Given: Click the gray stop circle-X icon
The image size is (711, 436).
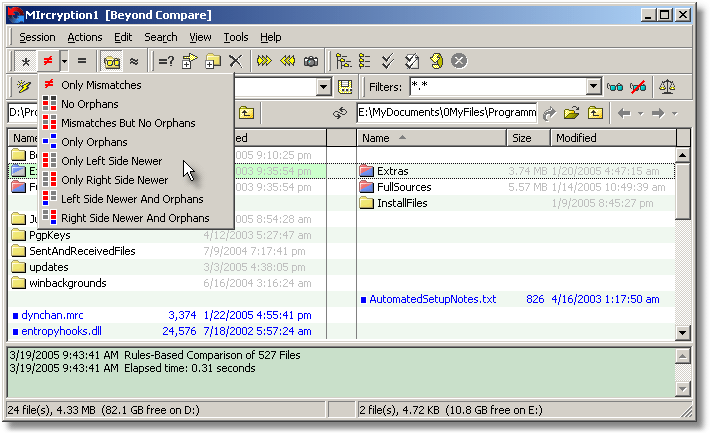Looking at the screenshot, I should [459, 61].
